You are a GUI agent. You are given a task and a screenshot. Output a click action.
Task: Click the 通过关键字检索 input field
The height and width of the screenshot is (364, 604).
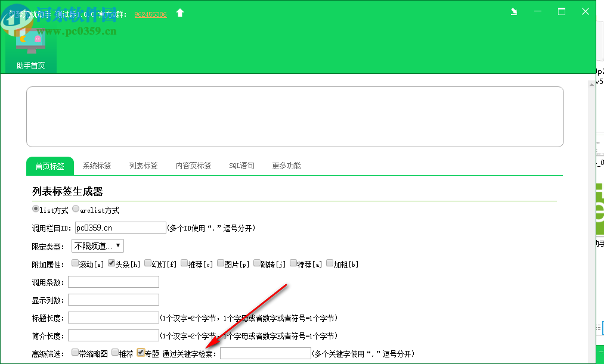click(265, 353)
